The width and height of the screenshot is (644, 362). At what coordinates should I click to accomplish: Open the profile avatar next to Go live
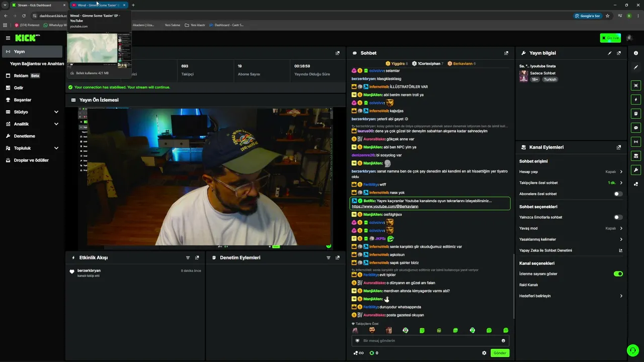(629, 38)
